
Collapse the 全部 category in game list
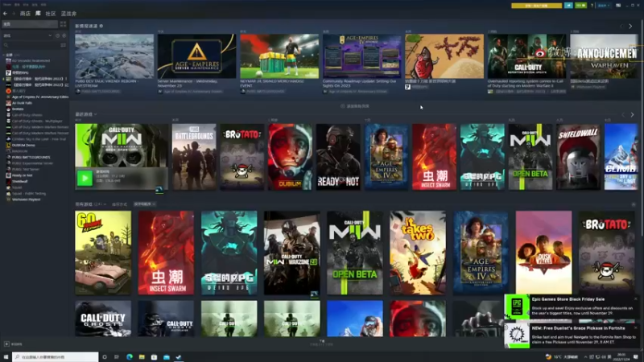[x=4, y=55]
